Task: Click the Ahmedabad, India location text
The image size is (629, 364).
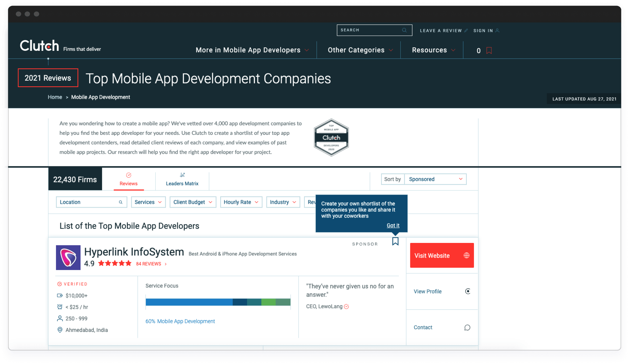Action: [87, 330]
